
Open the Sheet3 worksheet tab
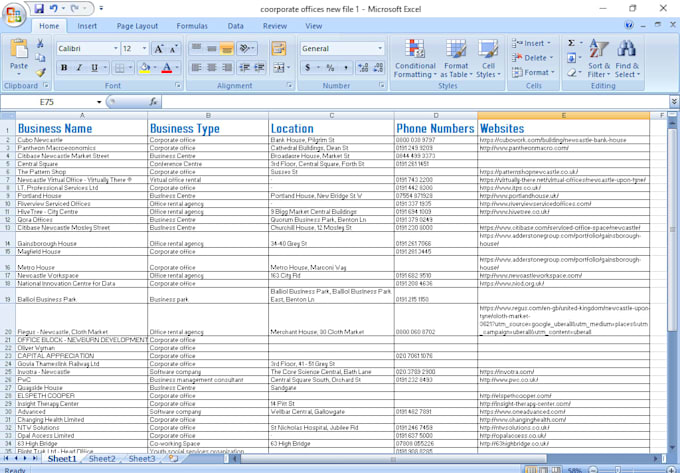tap(142, 459)
